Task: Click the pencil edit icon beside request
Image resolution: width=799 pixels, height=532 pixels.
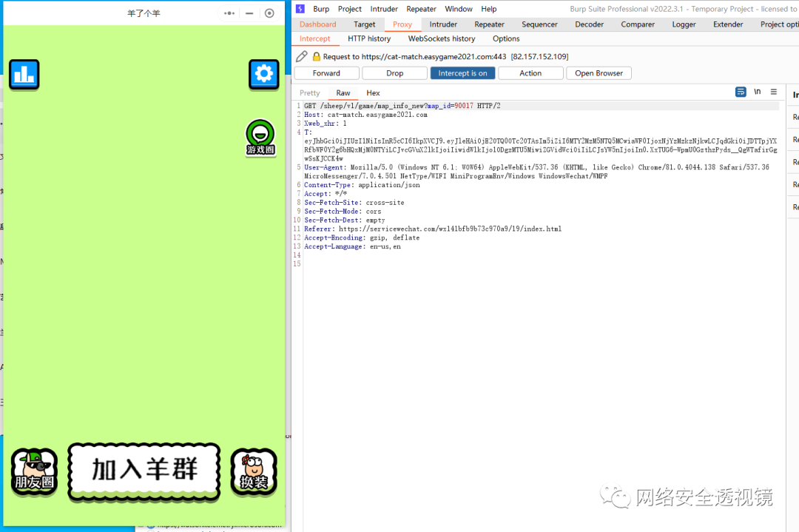Action: click(302, 56)
